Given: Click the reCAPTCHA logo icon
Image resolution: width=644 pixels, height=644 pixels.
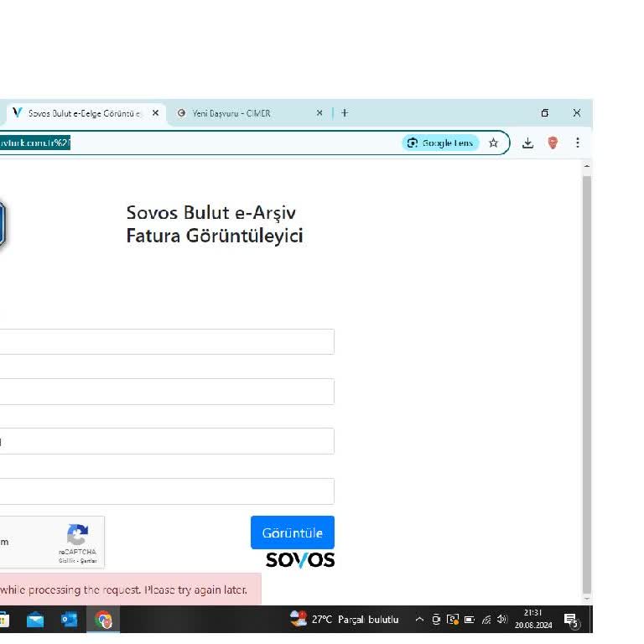Looking at the screenshot, I should point(78,534).
